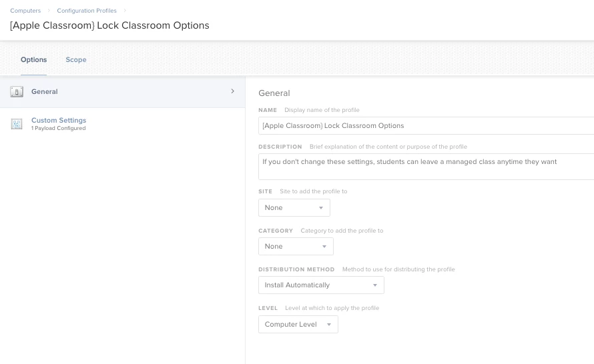
Task: Click into the profile Name field
Action: click(425, 125)
